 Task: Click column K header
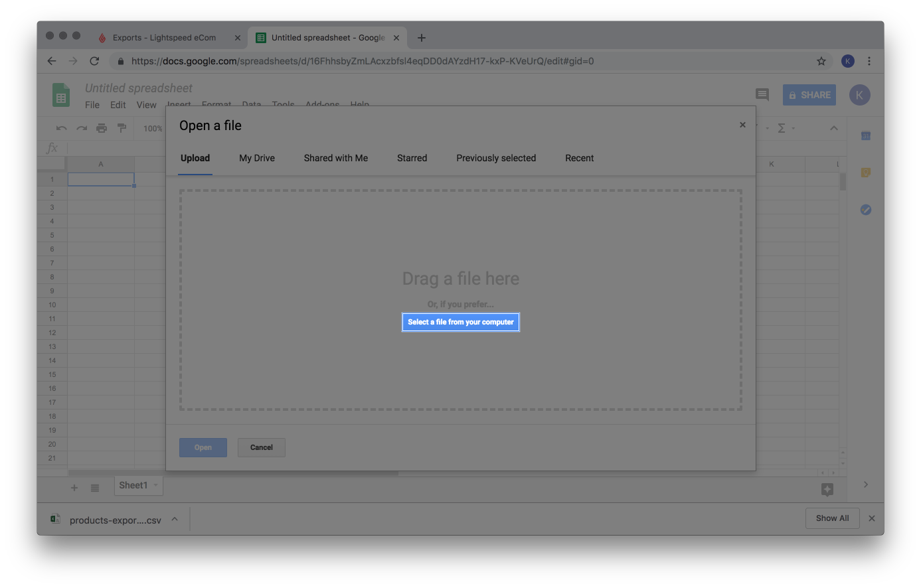(772, 164)
